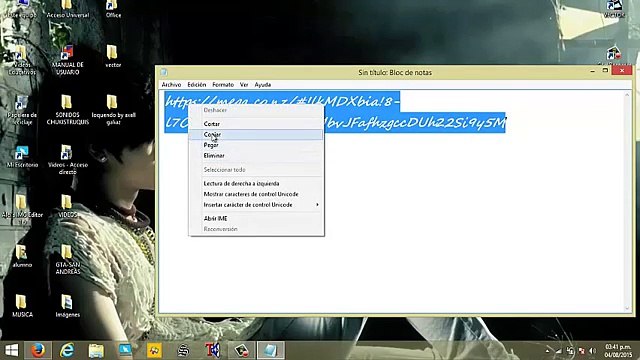
Task: Open the Ayuda menu in Notepad
Action: [262, 84]
